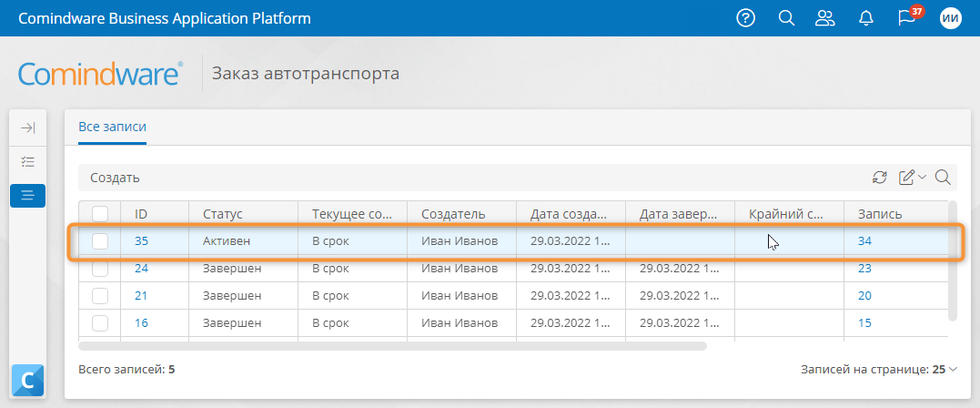Viewport: 980px width, 408px height.
Task: Click Заказ автотранспорта page title
Action: pos(306,74)
